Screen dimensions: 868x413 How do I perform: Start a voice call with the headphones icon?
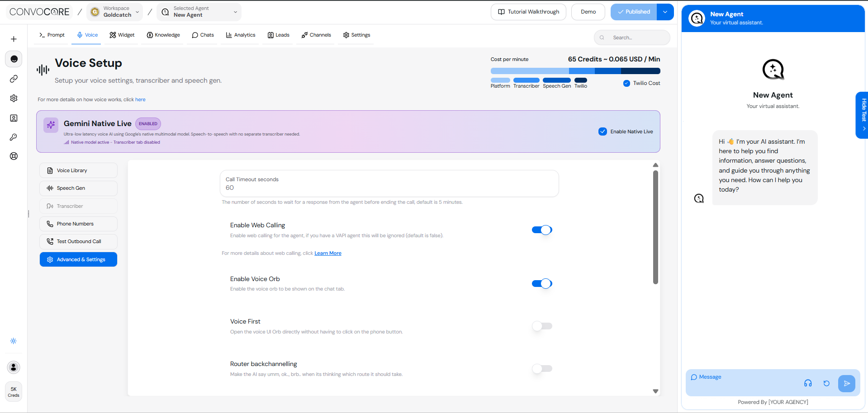click(808, 383)
